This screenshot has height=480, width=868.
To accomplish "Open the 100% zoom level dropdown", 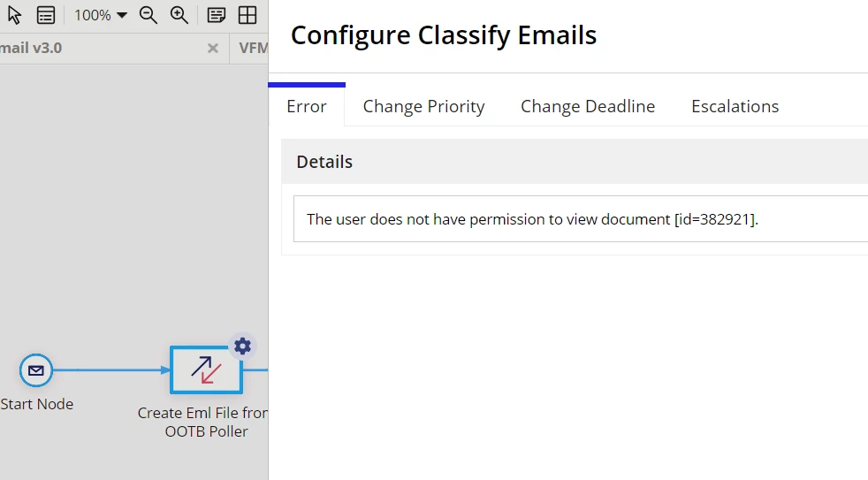I will [x=100, y=15].
